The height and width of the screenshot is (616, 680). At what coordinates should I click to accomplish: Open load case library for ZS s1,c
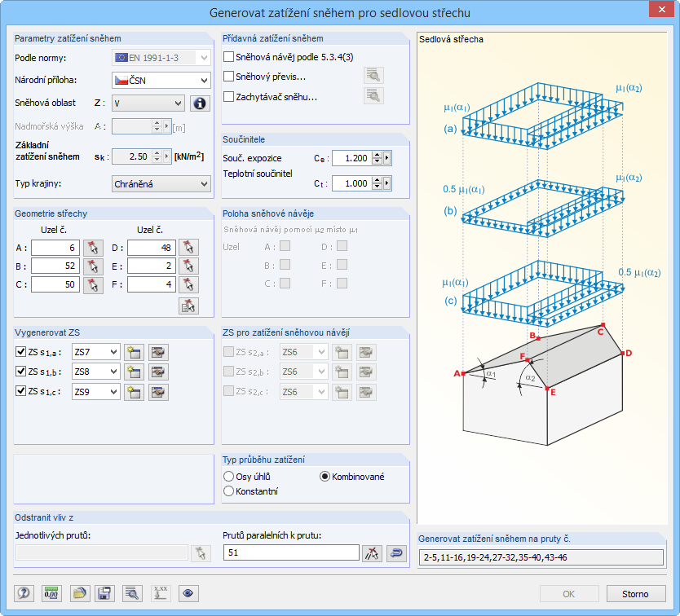coord(158,392)
